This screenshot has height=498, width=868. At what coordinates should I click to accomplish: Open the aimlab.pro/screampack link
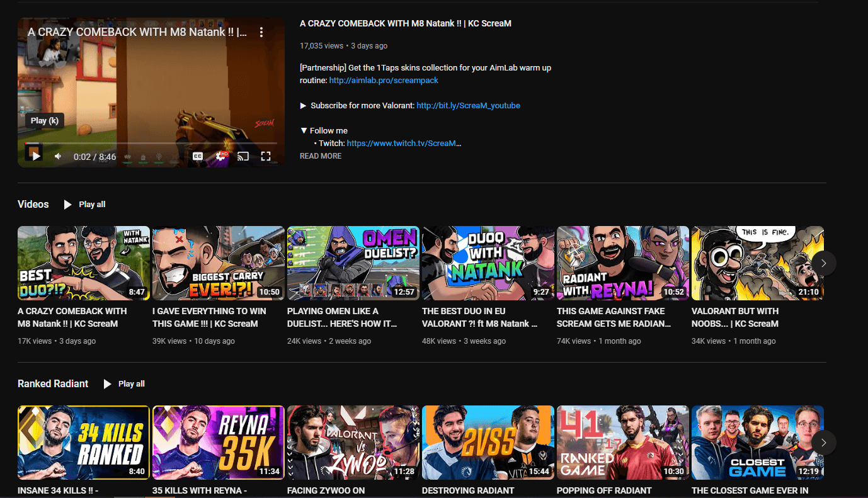tap(384, 81)
